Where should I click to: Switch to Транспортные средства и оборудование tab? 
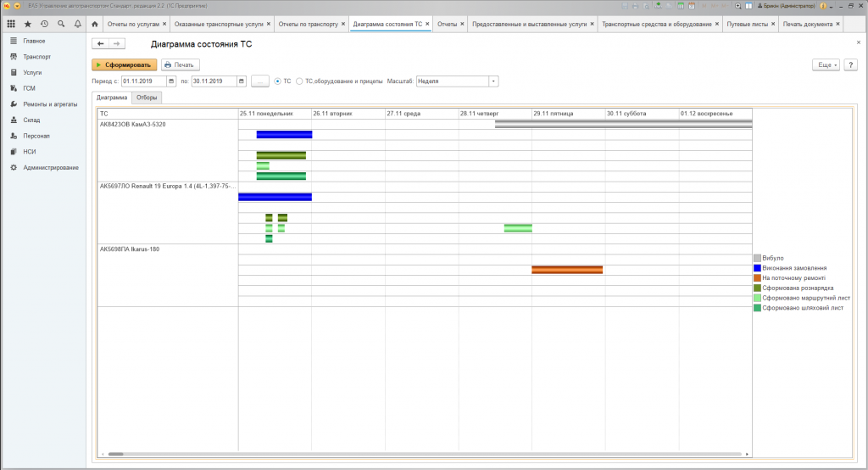coord(657,24)
